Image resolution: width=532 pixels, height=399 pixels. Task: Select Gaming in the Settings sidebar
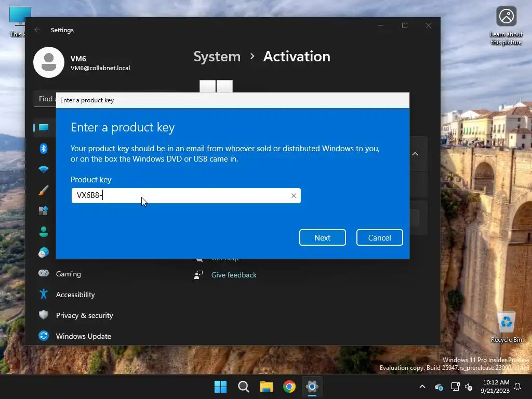pos(68,274)
